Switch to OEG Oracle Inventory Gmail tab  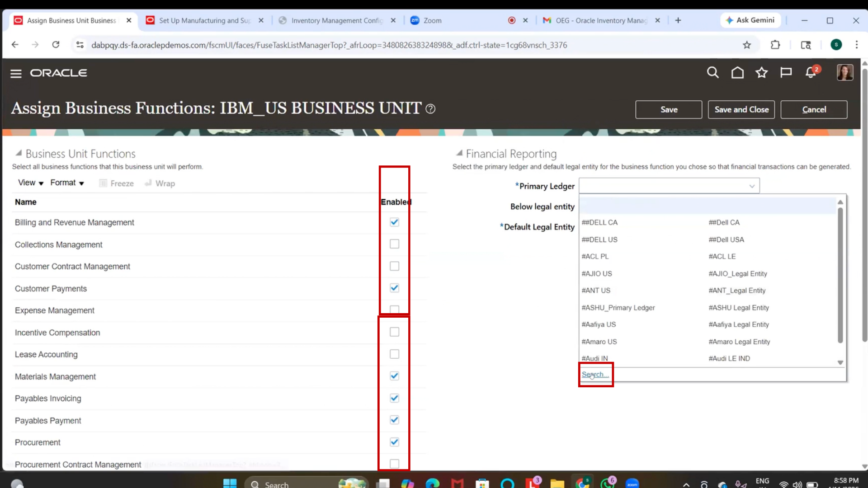(602, 20)
